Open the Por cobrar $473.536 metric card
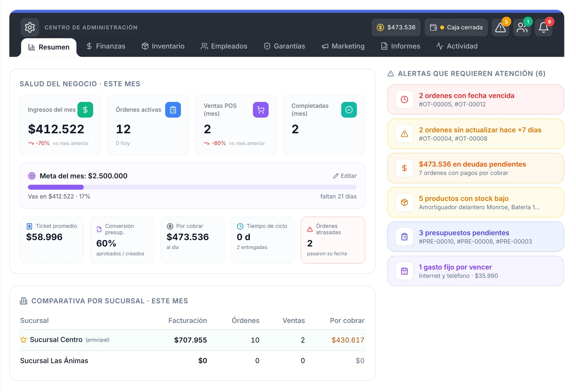 pos(192,240)
